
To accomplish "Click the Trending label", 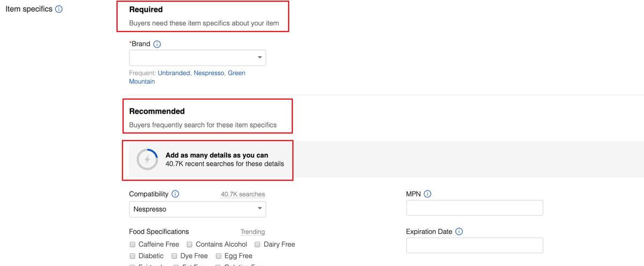I will coord(252,232).
